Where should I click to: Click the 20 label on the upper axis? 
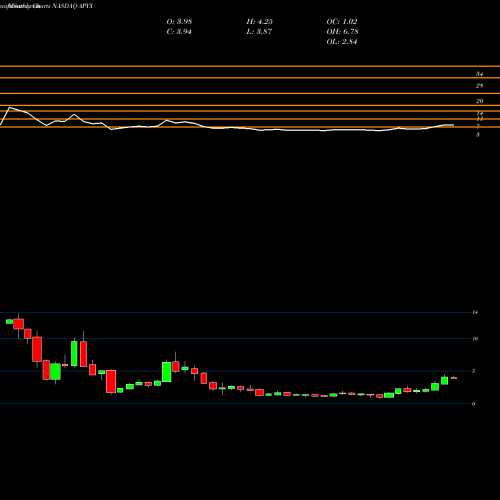(x=480, y=101)
